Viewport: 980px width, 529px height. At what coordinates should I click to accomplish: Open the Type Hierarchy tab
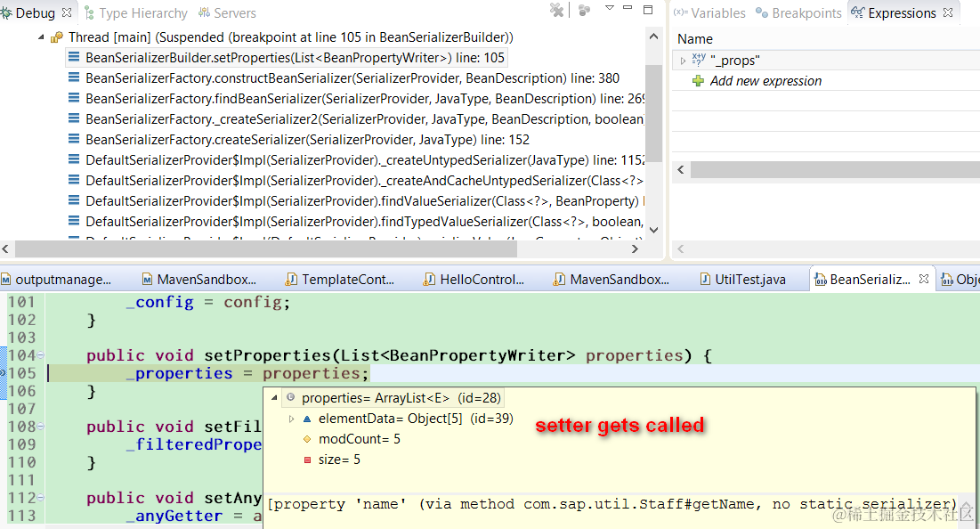point(135,13)
